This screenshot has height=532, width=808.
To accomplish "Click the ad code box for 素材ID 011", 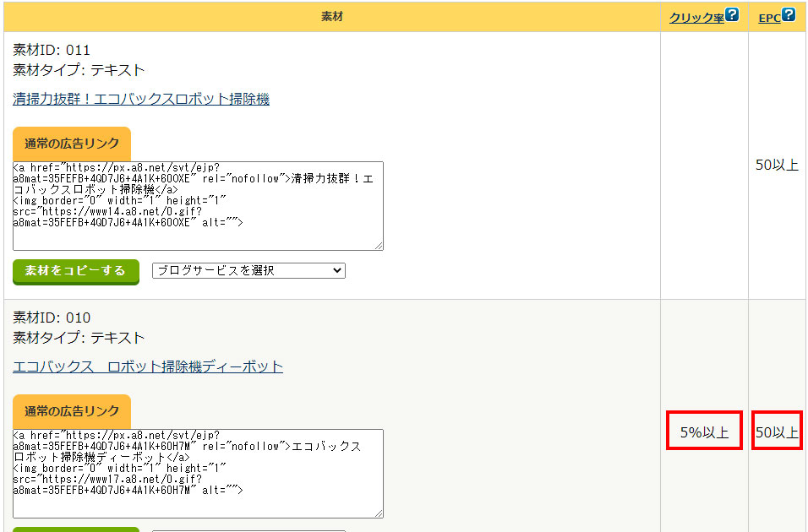I will point(198,206).
